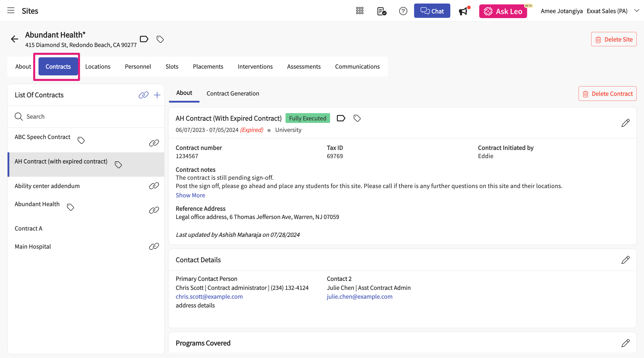Add new contract with plus icon
Screen dimensions: 644x358
point(157,95)
